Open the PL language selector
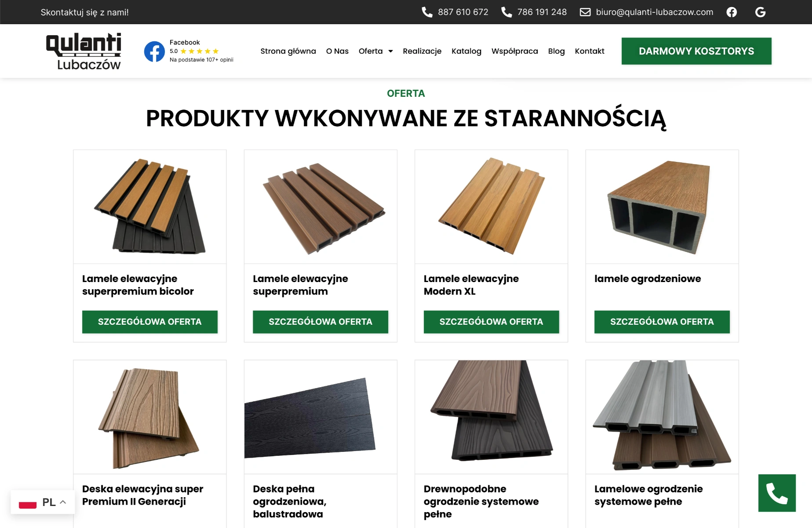812x528 pixels. (43, 502)
